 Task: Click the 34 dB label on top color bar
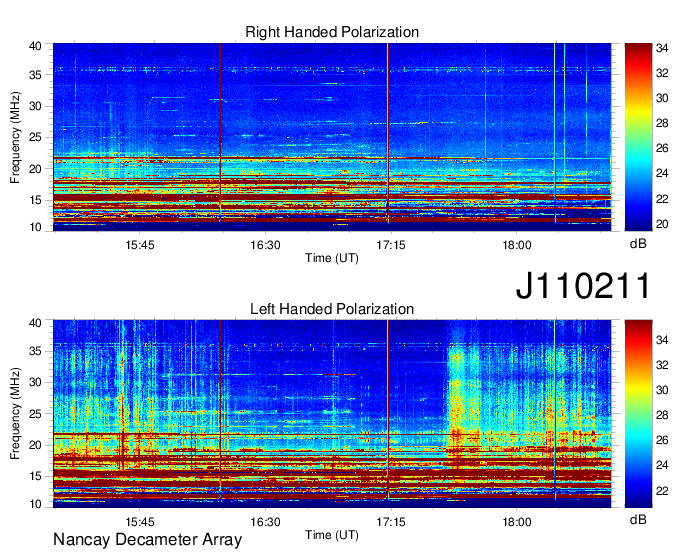coord(662,48)
